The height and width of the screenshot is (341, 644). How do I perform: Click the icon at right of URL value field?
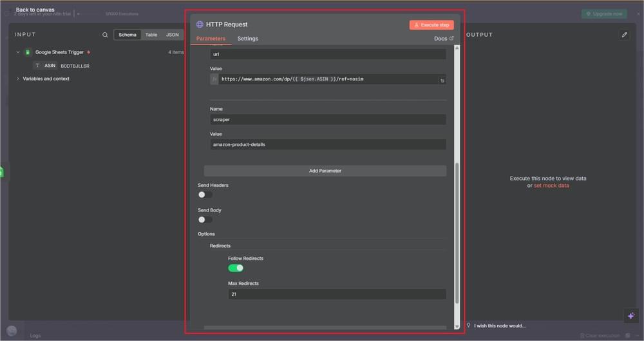click(x=442, y=81)
